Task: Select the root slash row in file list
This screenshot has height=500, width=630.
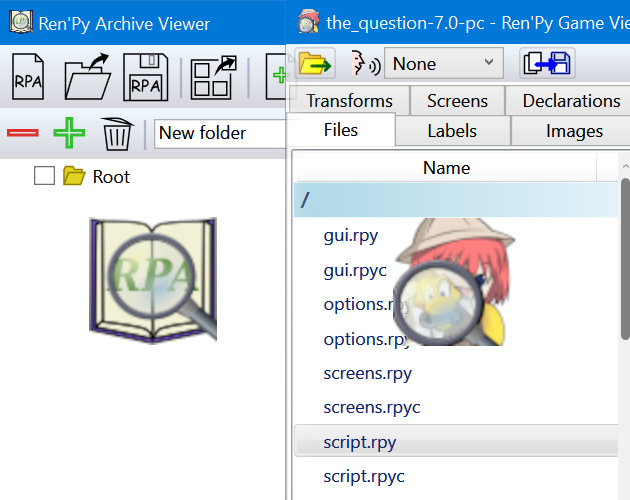Action: (456, 200)
